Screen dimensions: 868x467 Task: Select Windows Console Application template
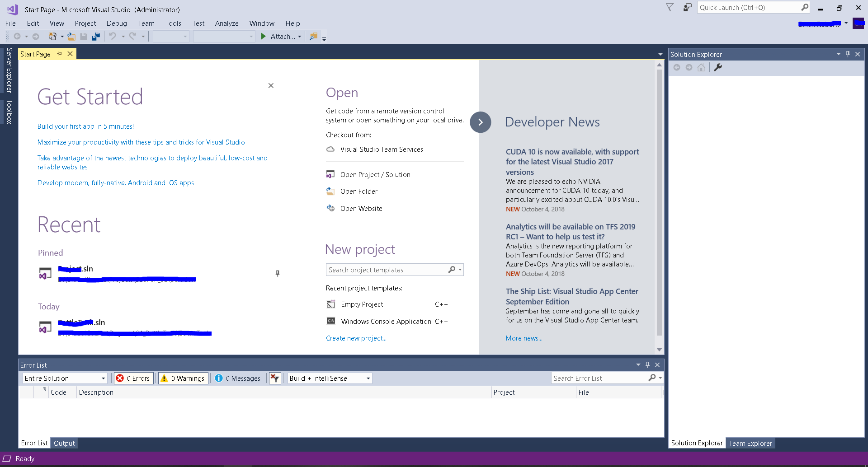coord(387,322)
